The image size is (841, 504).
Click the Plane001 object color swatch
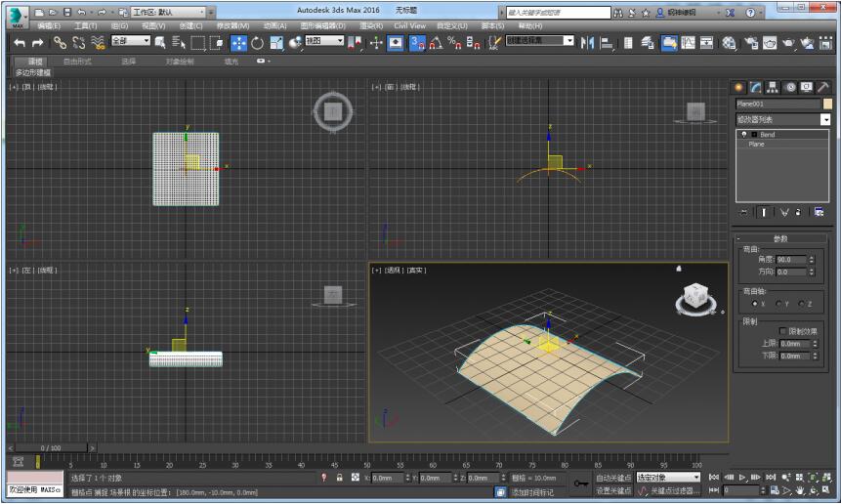[827, 104]
